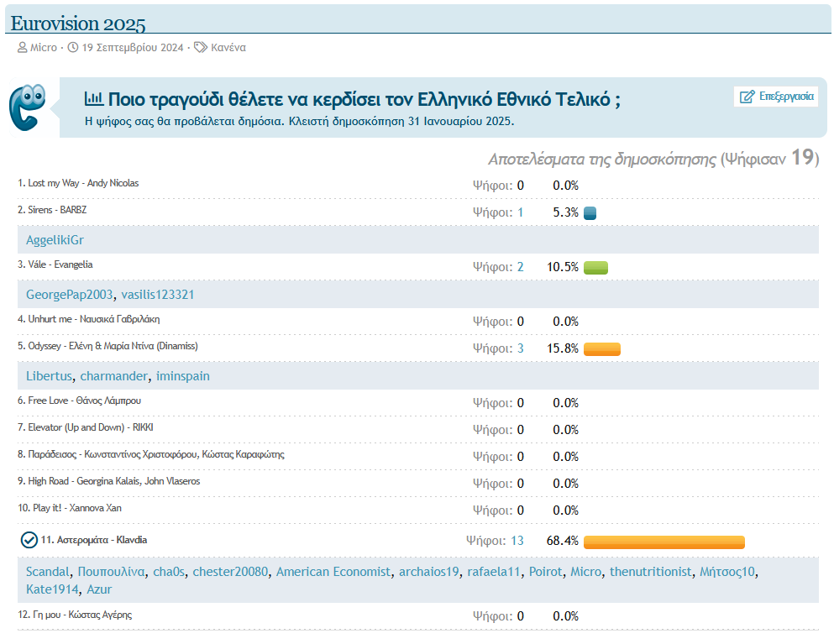The width and height of the screenshot is (834, 644).
Task: Click the Κανένα tag label
Action: tap(228, 47)
